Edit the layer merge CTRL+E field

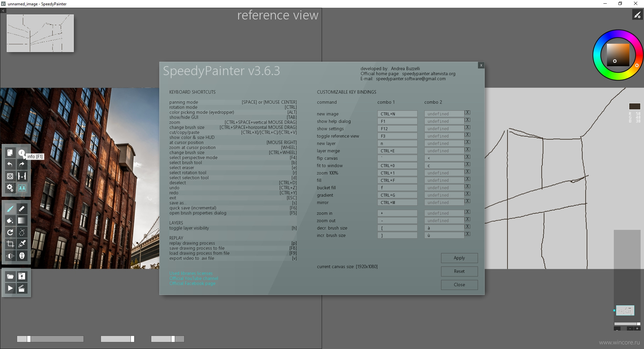pyautogui.click(x=397, y=151)
